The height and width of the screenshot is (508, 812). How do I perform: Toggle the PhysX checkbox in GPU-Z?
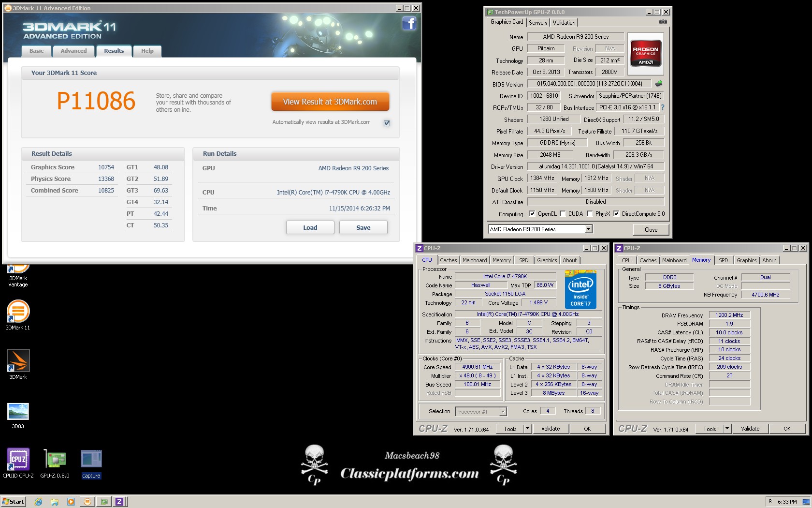click(590, 213)
